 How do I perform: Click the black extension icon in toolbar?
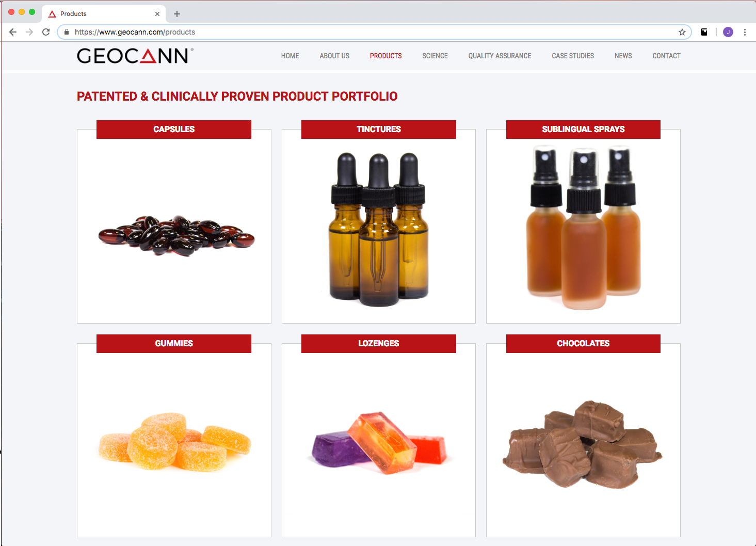point(704,32)
